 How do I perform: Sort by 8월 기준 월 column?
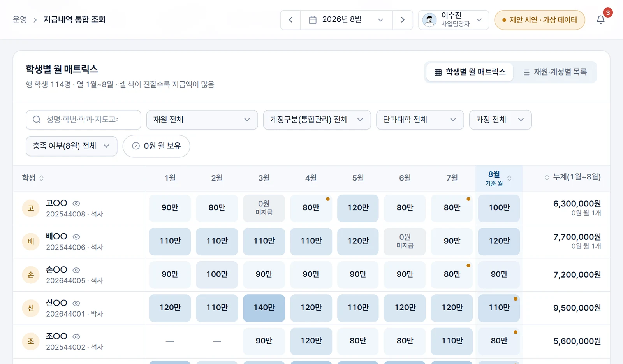[x=499, y=178]
